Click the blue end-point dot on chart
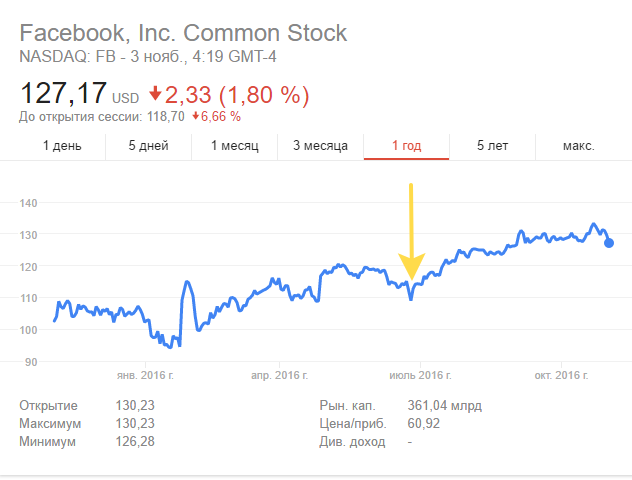632x480 pixels. click(609, 243)
